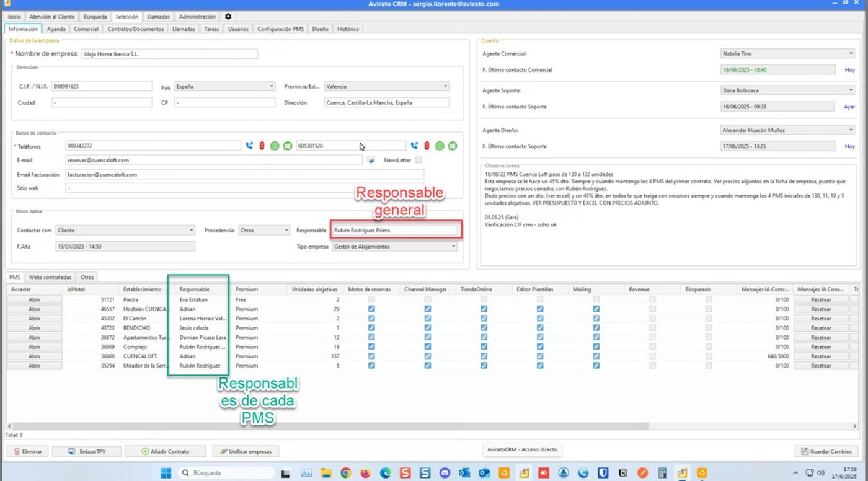Open Google Chrome from the taskbar
Viewport: 868px width, 481px height.
tap(345, 473)
